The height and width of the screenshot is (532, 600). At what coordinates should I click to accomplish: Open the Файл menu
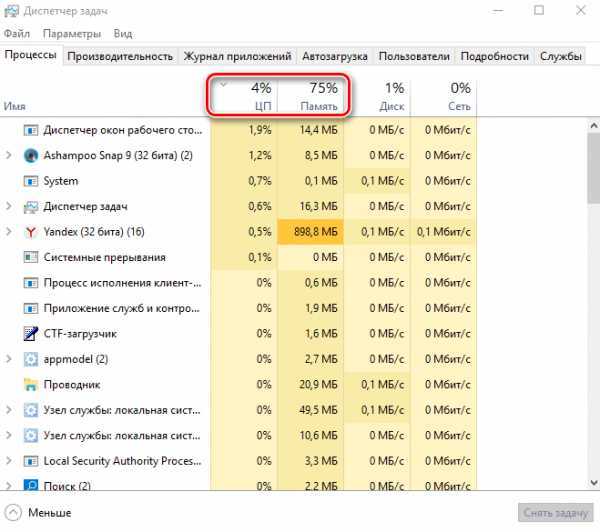coord(17,34)
